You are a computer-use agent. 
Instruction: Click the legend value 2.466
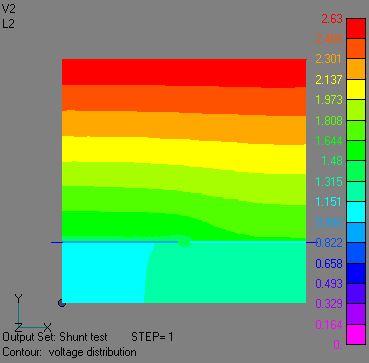(x=329, y=39)
